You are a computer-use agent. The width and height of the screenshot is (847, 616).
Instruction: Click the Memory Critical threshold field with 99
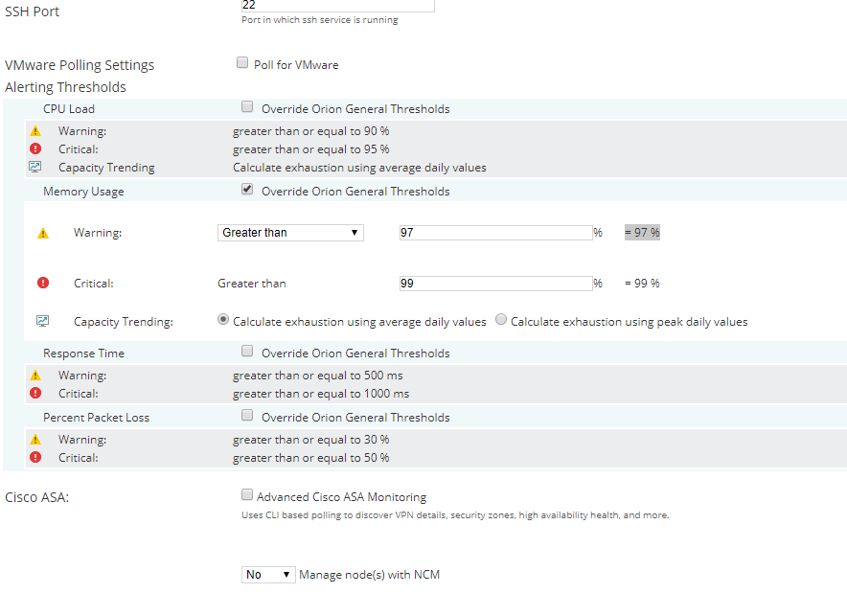[496, 284]
